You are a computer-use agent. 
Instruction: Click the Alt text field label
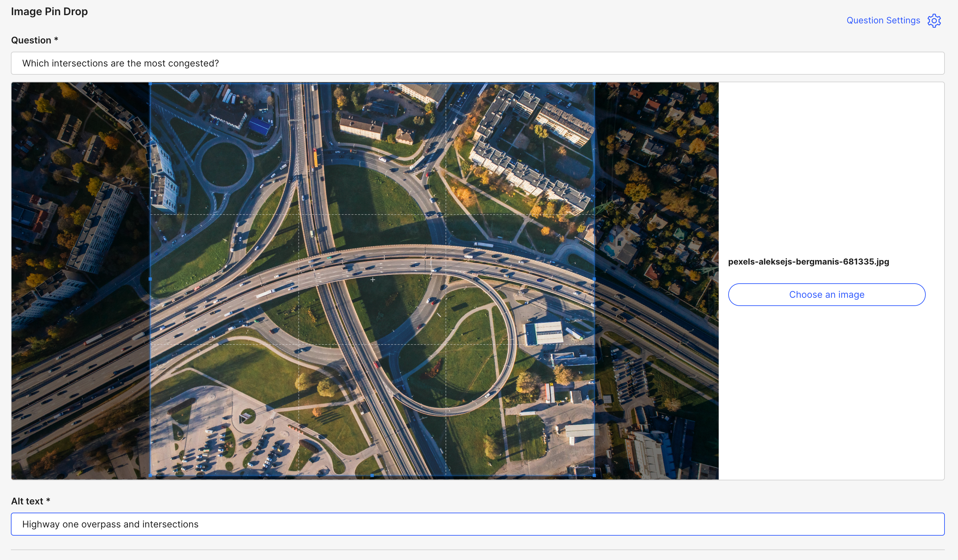tap(30, 501)
